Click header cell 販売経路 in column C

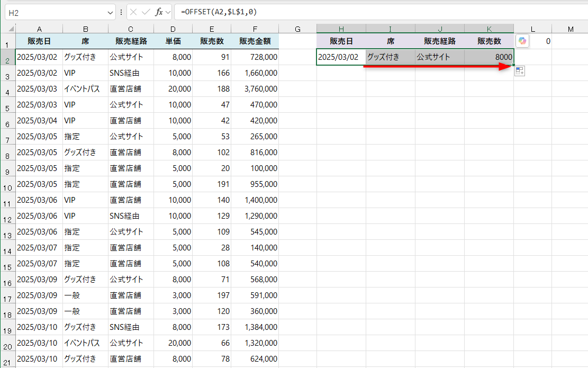tap(131, 41)
